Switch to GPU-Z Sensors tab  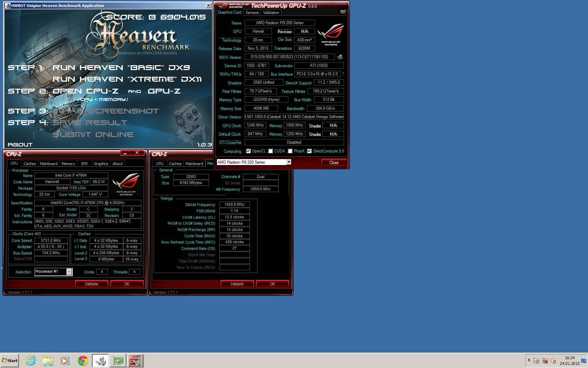[252, 13]
